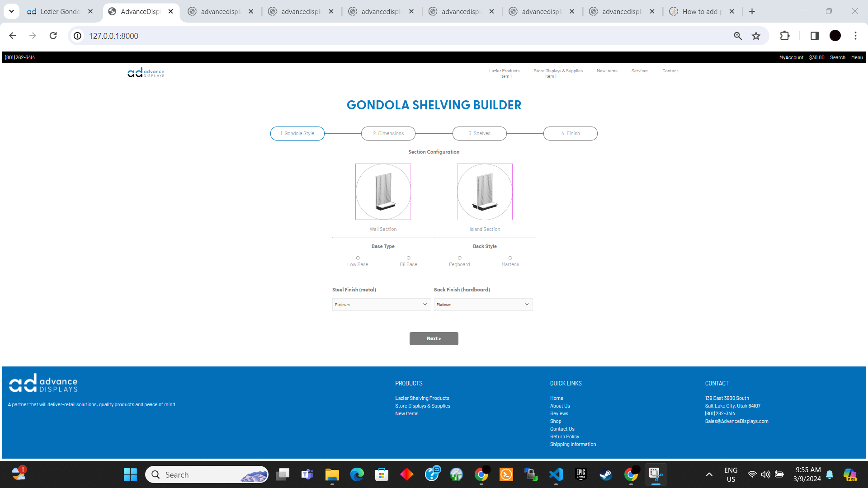Select the Marteck back style
868x488 pixels.
[x=510, y=258]
